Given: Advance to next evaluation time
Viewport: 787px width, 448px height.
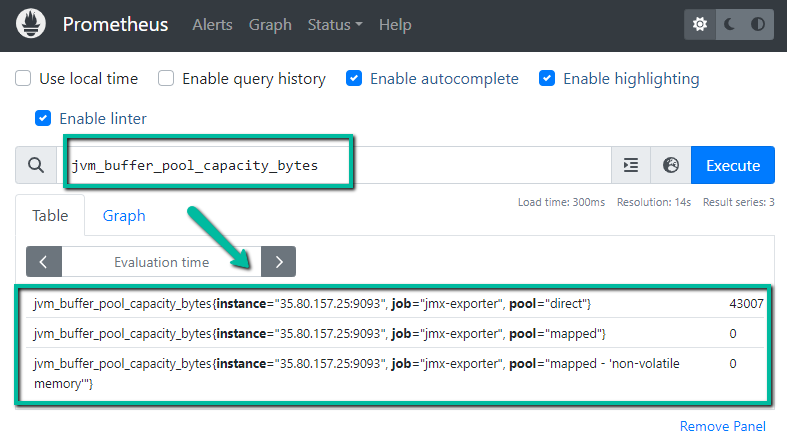Looking at the screenshot, I should point(279,262).
